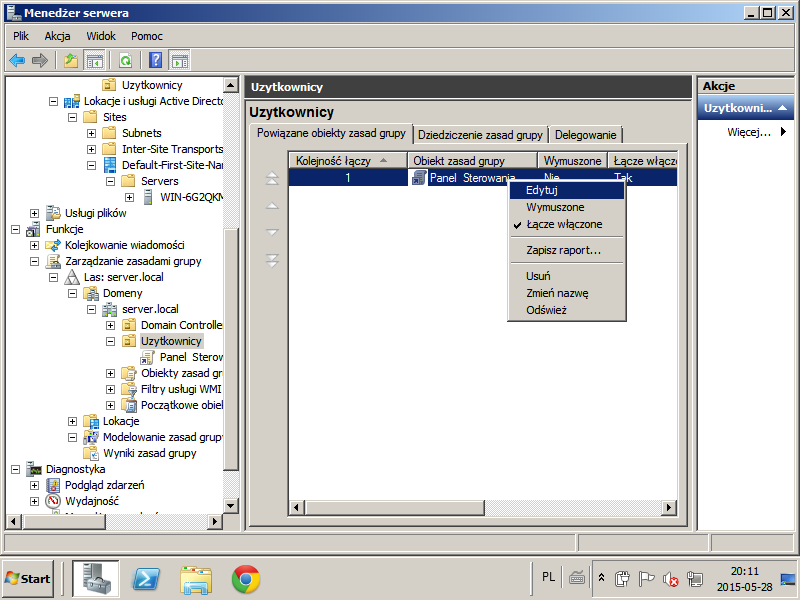Click the right arrow of the GPO list horizontal scrollbar
800x600 pixels.
pos(668,508)
